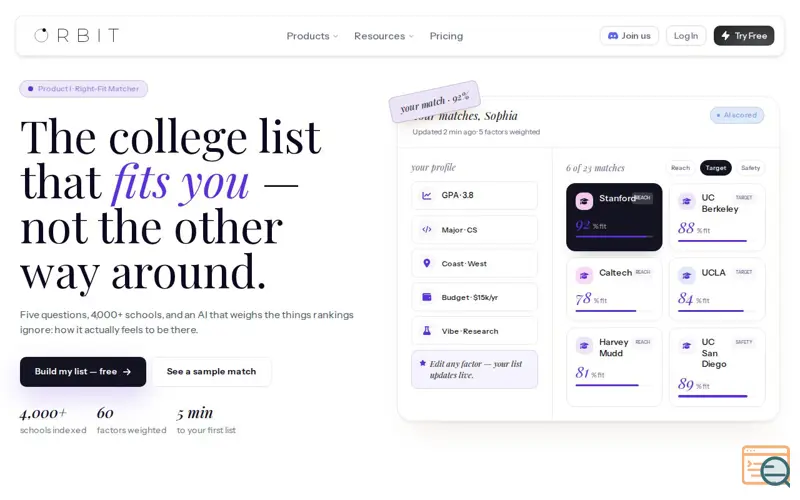Click the Major CS code icon
The height and width of the screenshot is (500, 800).
(x=427, y=230)
